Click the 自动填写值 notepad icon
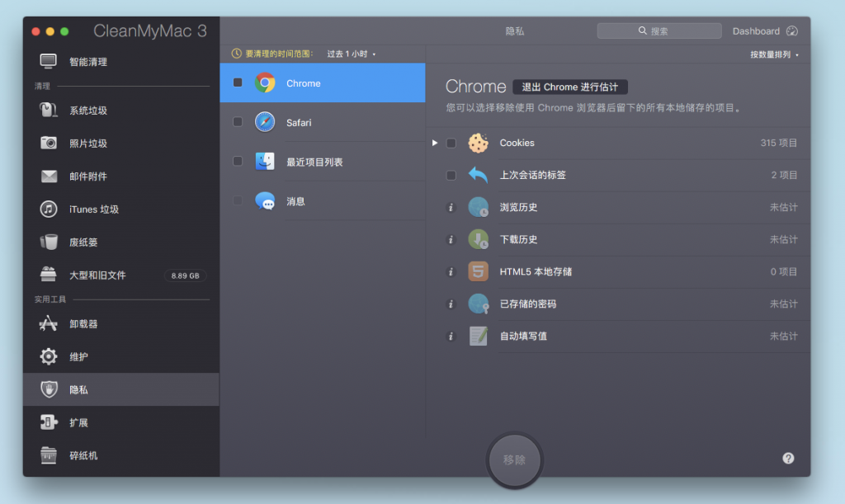Screen dimensions: 845x504 pos(478,336)
